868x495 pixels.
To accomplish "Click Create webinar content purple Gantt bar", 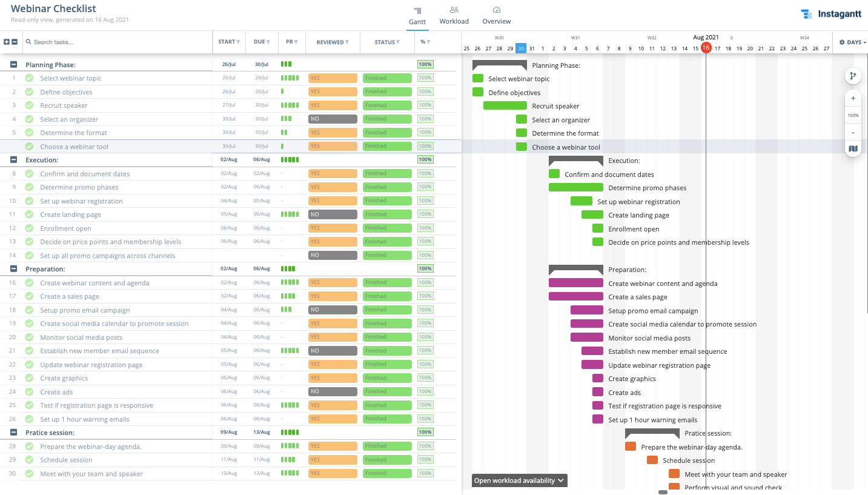I will point(576,283).
